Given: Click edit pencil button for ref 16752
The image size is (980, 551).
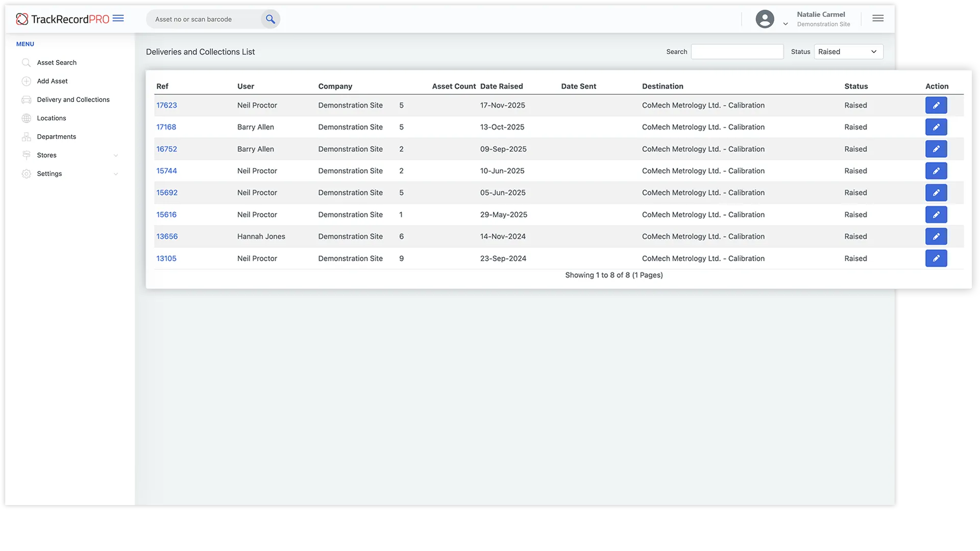Looking at the screenshot, I should pos(936,149).
